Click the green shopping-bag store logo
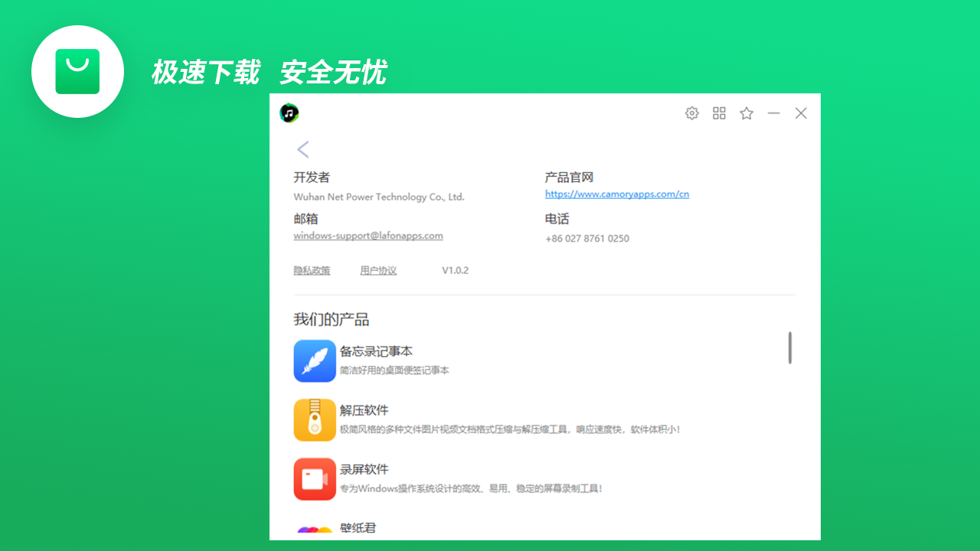The width and height of the screenshot is (980, 551). 77,71
